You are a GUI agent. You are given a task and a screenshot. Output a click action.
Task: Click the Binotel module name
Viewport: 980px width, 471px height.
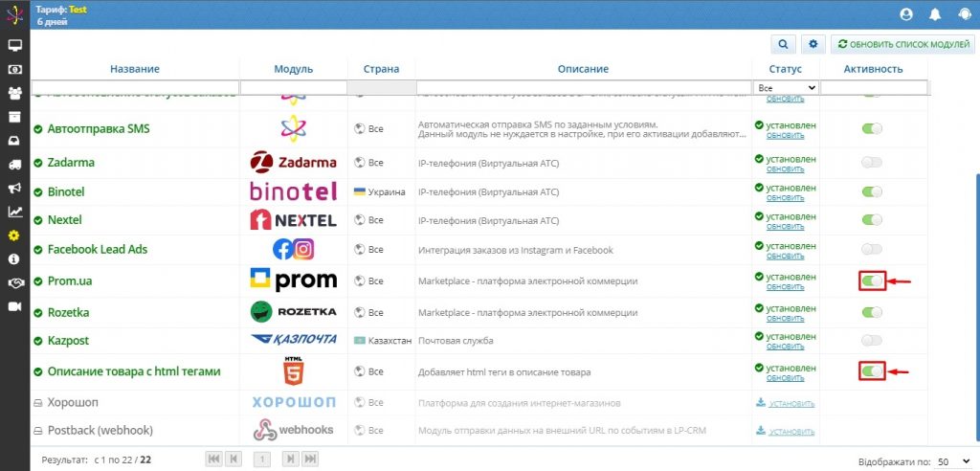pos(66,191)
